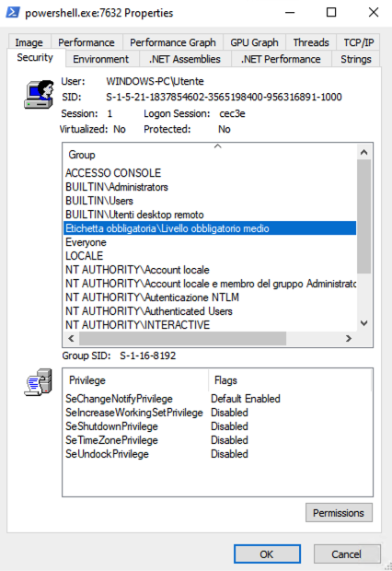
Task: Open the TCP/IP tab
Action: (x=359, y=42)
